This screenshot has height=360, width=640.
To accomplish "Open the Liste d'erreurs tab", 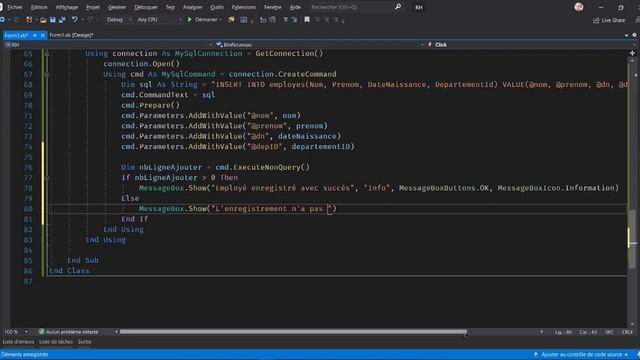I will [x=18, y=342].
